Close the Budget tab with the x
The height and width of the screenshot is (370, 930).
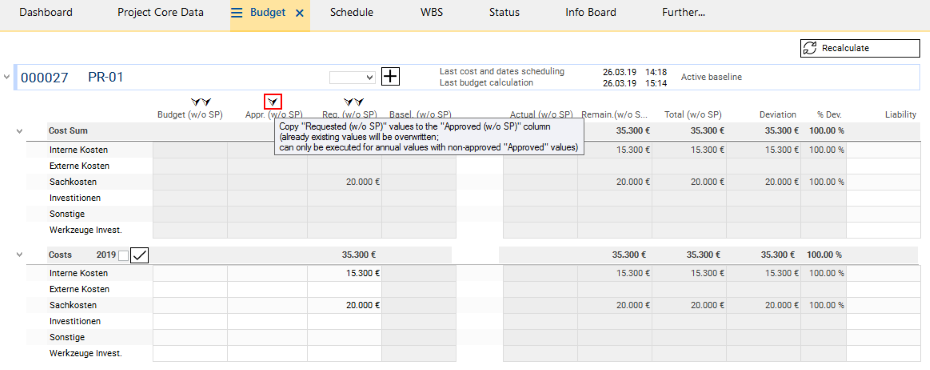pyautogui.click(x=300, y=12)
